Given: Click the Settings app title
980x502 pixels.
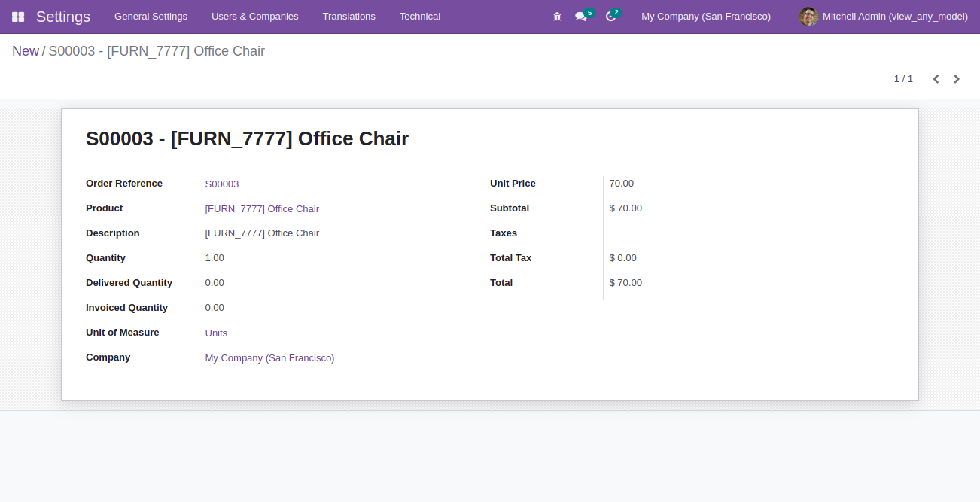Looking at the screenshot, I should [63, 17].
